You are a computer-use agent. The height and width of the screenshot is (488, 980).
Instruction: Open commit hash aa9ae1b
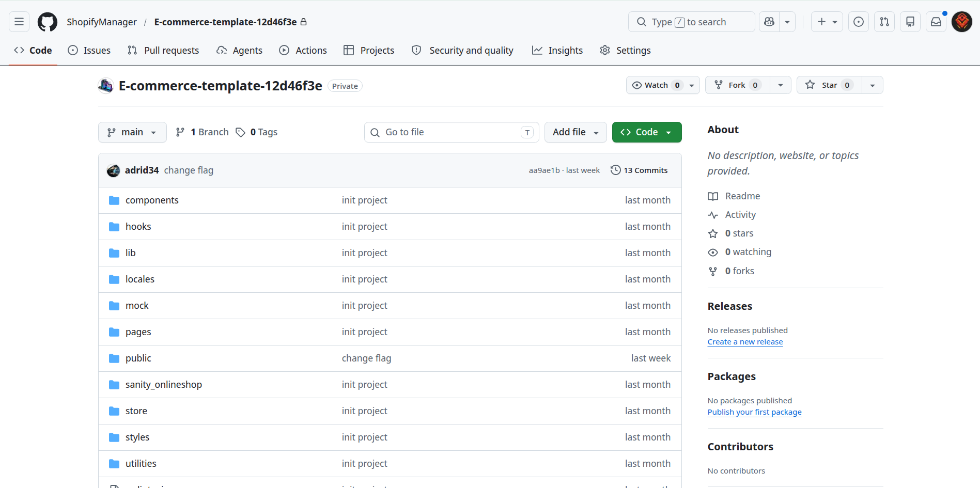pos(544,170)
